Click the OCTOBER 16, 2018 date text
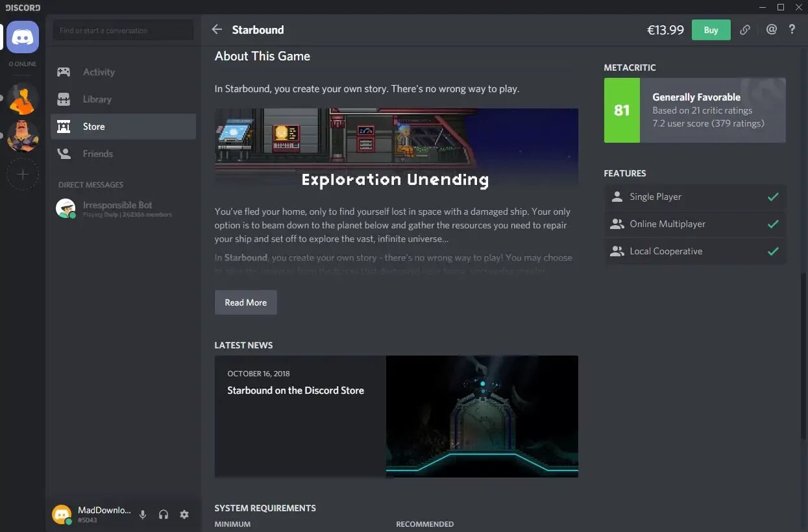Viewport: 808px width, 532px height. [258, 374]
